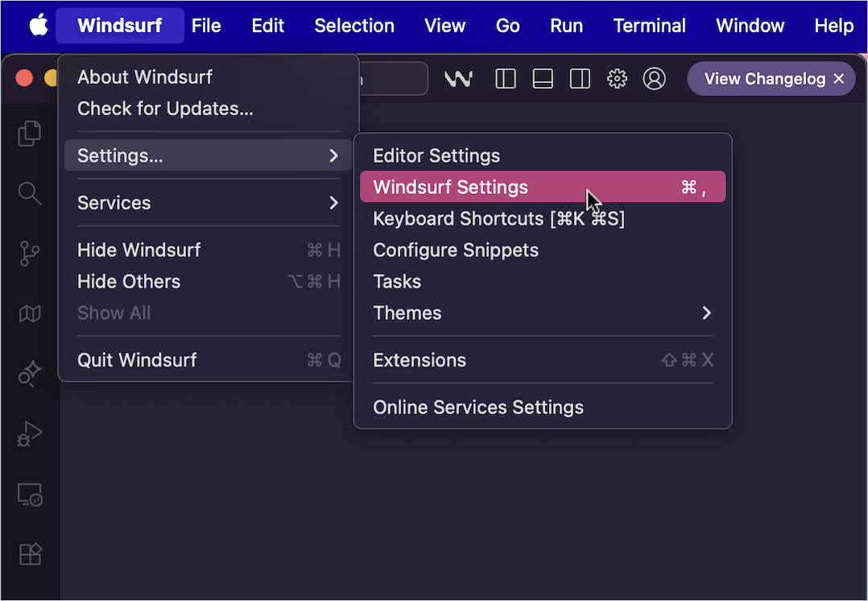Open Run and Debug bug icon
868x601 pixels.
click(x=30, y=434)
